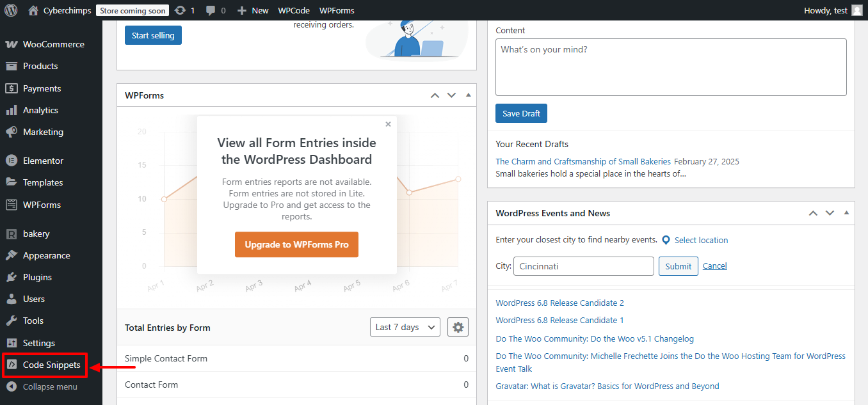Toggle the WPForms panel collapse triangle

pyautogui.click(x=468, y=95)
